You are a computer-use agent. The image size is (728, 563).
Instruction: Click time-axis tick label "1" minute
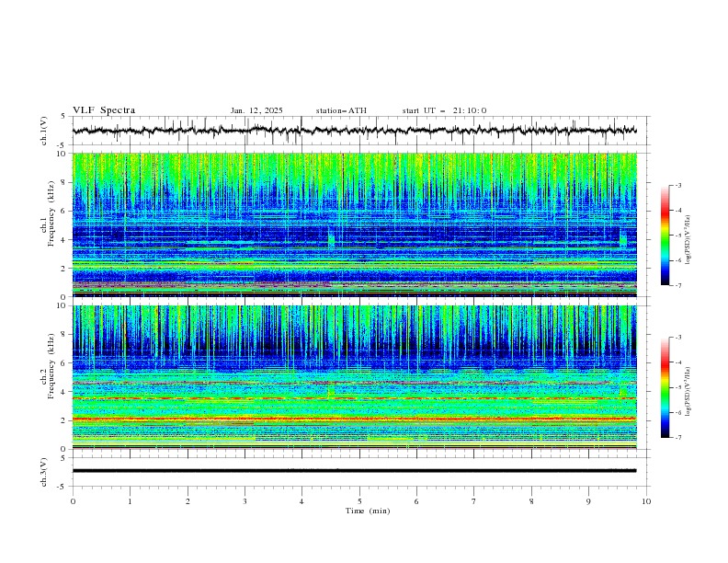[130, 501]
